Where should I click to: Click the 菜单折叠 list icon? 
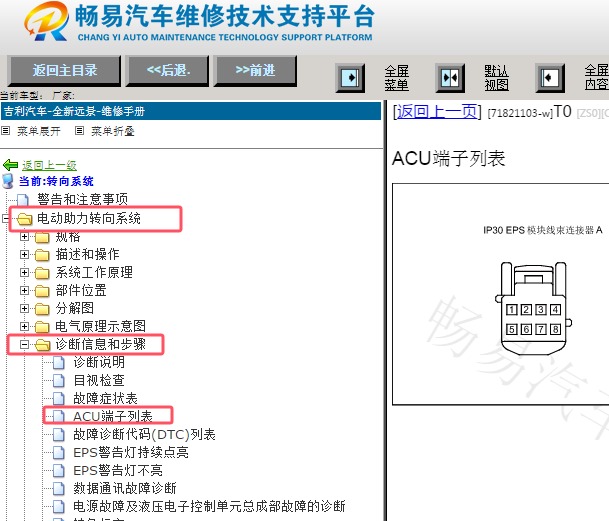[79, 131]
